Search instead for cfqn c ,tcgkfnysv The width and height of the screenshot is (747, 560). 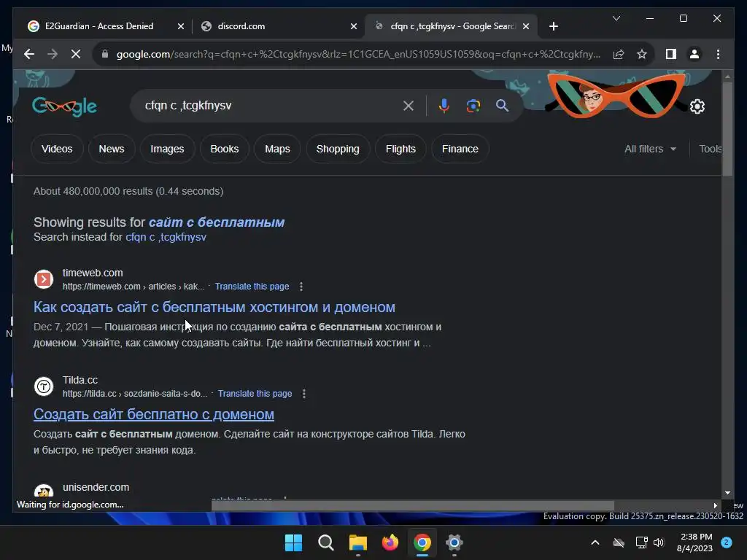click(x=166, y=237)
